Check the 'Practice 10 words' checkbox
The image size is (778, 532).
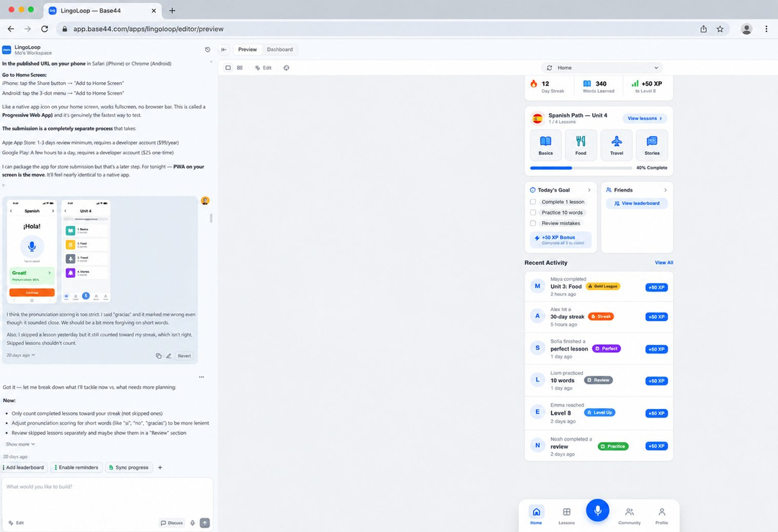533,212
